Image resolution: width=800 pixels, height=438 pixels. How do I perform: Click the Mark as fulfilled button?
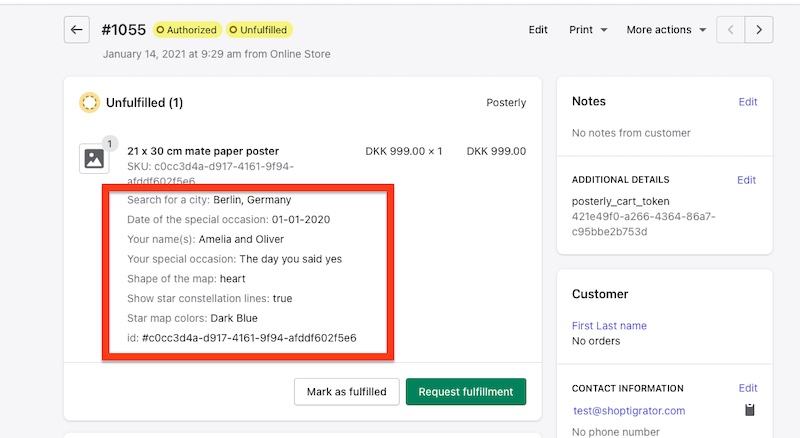point(346,392)
